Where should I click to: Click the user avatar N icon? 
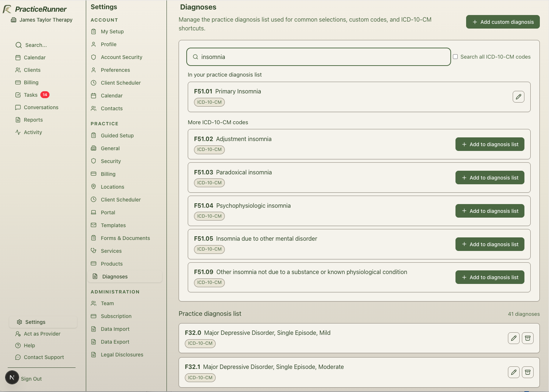coord(12,377)
